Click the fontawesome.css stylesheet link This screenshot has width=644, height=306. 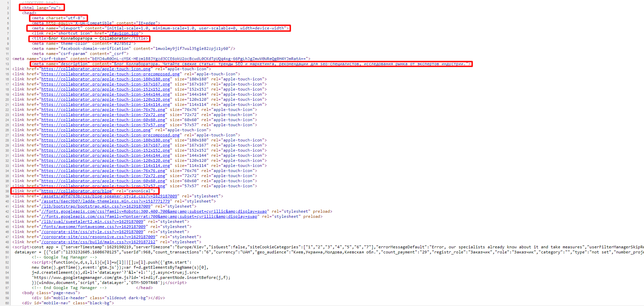[93, 227]
